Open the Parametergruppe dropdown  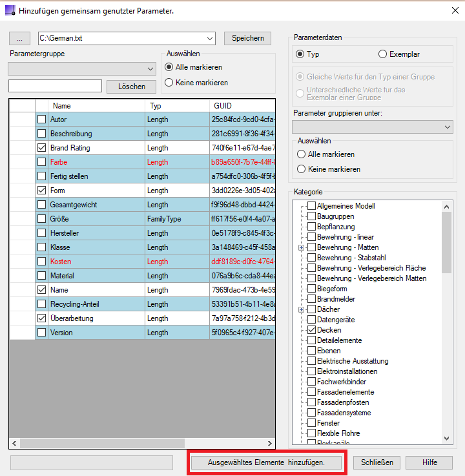82,68
